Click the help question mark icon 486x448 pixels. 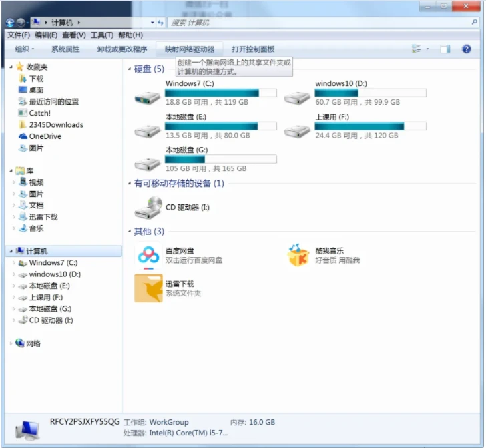(466, 49)
